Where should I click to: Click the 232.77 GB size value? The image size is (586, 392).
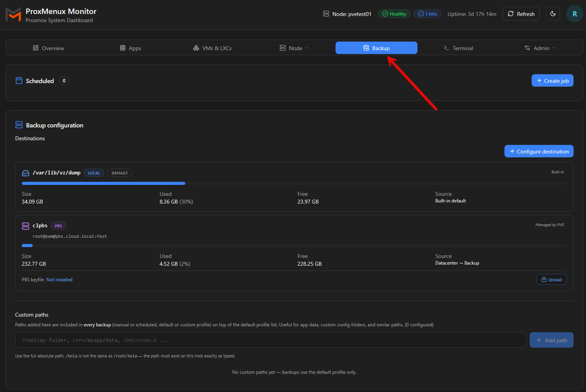[34, 264]
